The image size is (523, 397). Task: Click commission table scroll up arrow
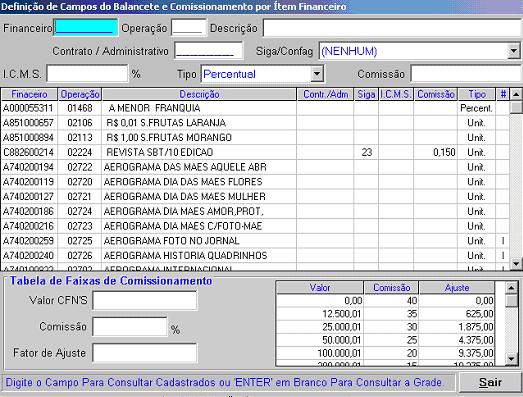point(511,287)
